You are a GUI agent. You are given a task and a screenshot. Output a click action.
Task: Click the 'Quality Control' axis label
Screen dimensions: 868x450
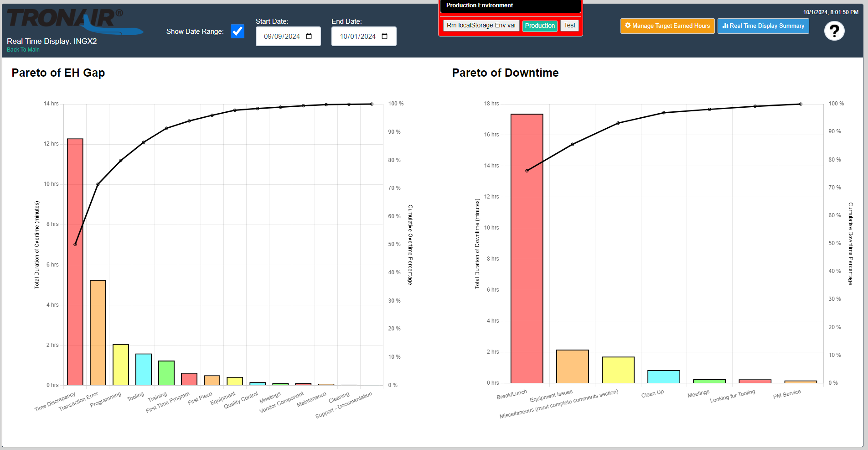pyautogui.click(x=241, y=400)
